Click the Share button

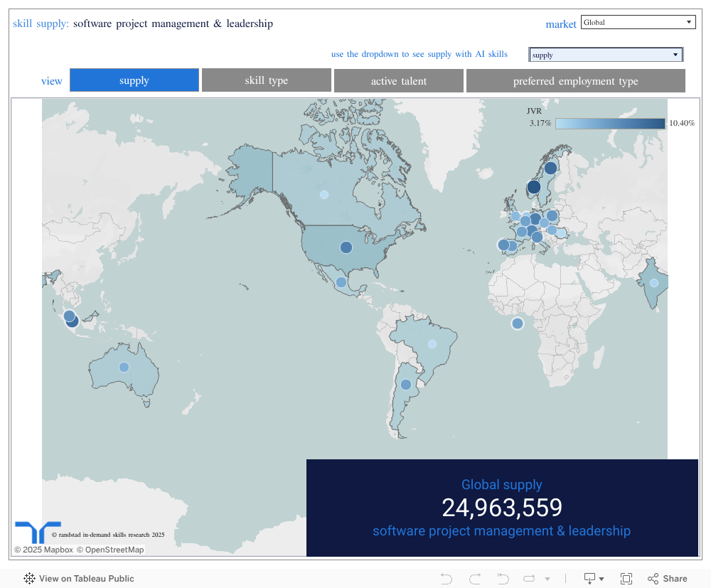point(667,578)
